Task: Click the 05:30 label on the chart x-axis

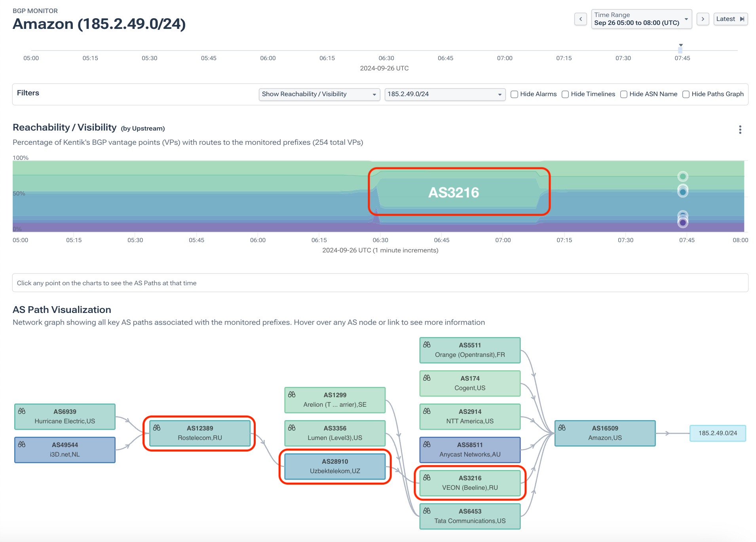Action: click(135, 240)
